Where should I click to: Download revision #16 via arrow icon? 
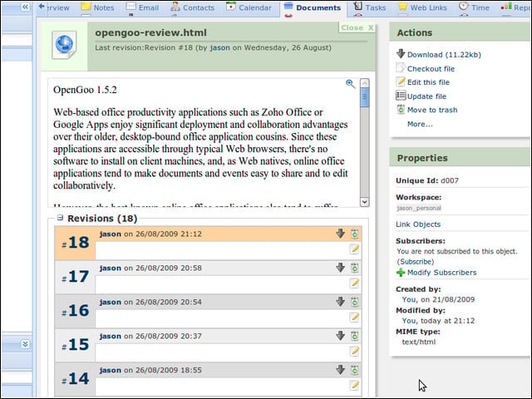click(x=340, y=301)
